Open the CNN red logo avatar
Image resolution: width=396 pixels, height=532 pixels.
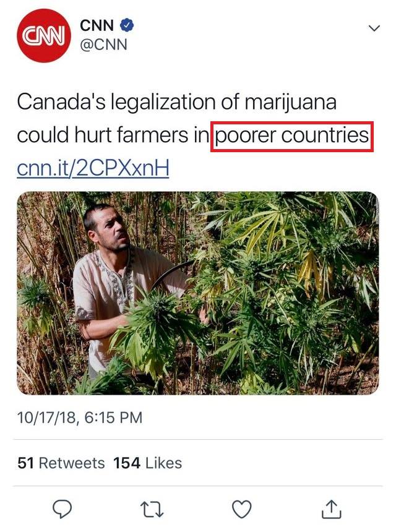[44, 36]
